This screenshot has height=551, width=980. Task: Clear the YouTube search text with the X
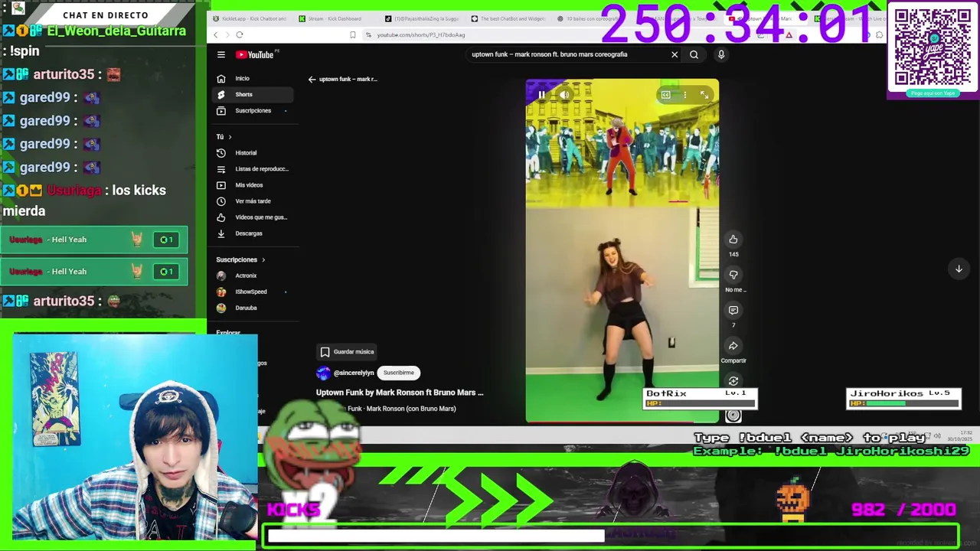(x=675, y=54)
